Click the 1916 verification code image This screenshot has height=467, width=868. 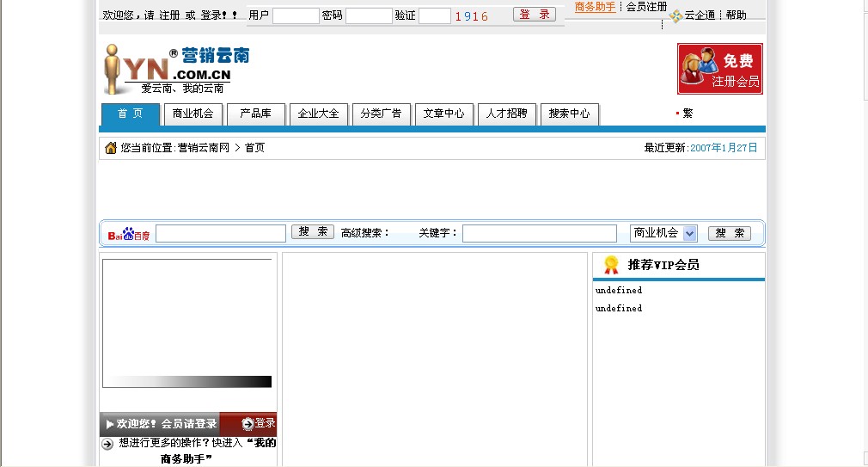pos(472,16)
